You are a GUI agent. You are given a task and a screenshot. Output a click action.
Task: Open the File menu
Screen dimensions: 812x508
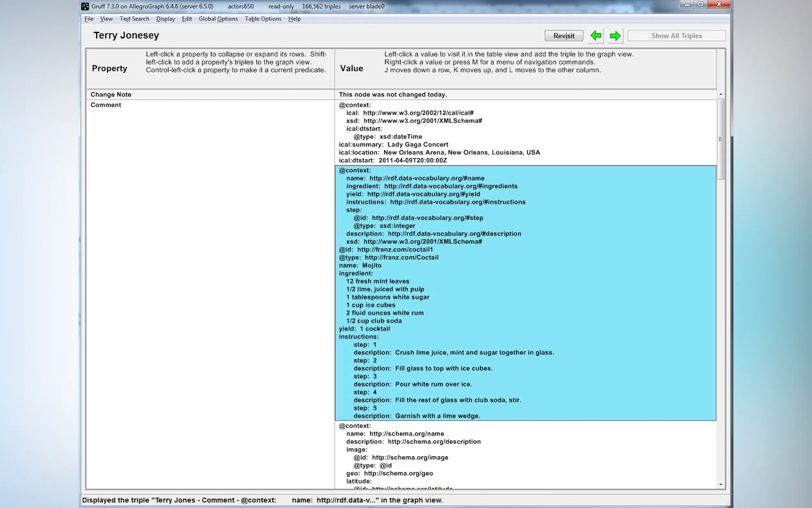89,19
